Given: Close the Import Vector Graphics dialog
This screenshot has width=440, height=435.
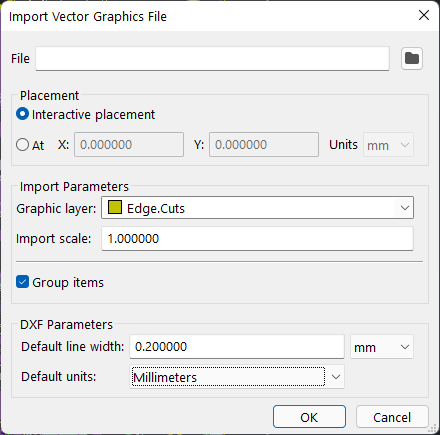Looking at the screenshot, I should pos(424,15).
